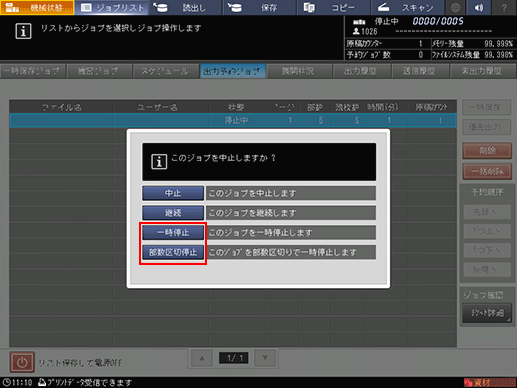The width and height of the screenshot is (517, 388).
Task: Click the 一時保存 button on the right
Action: point(486,107)
